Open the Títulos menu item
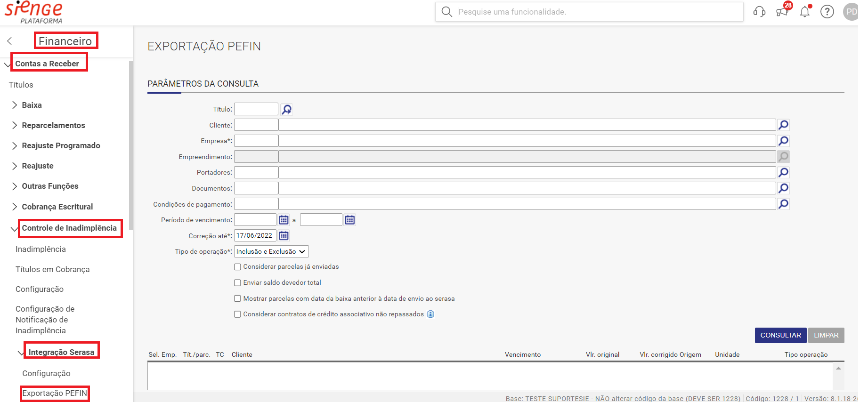 coord(21,85)
